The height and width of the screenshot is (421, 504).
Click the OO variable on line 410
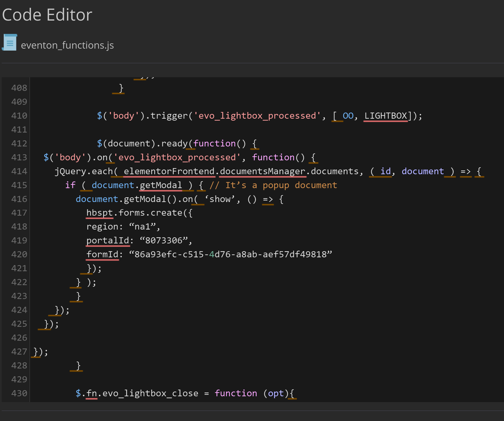[348, 116]
